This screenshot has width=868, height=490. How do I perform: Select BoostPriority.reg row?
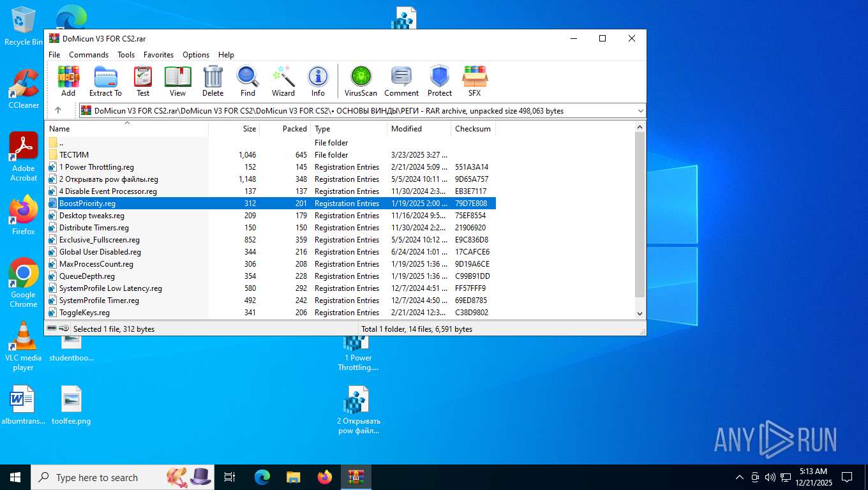click(x=271, y=204)
